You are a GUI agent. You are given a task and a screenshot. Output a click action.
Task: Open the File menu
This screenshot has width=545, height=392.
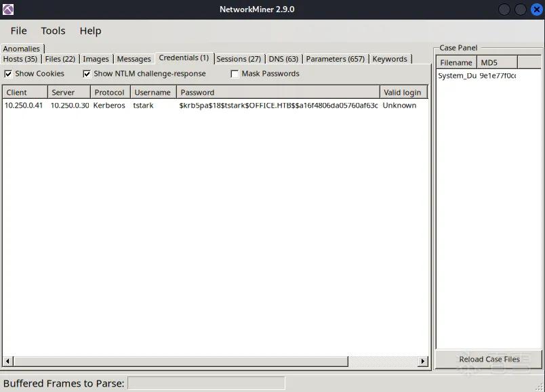tap(18, 31)
